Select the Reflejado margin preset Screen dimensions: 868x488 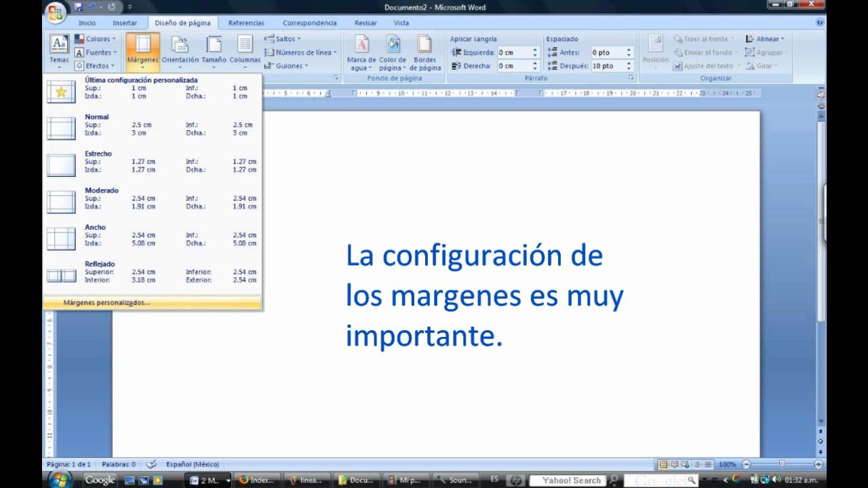[x=153, y=274]
